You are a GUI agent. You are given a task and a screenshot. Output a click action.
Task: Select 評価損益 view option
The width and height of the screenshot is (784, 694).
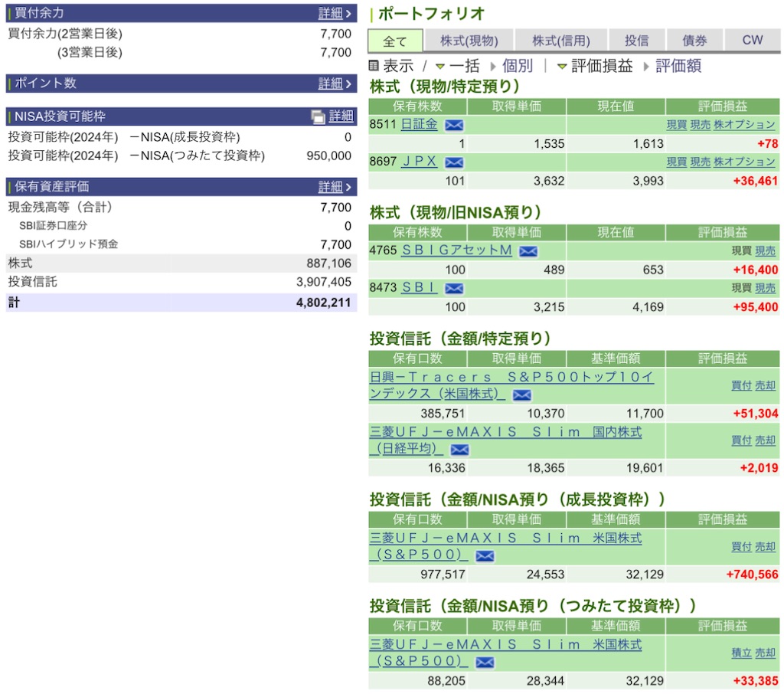602,66
